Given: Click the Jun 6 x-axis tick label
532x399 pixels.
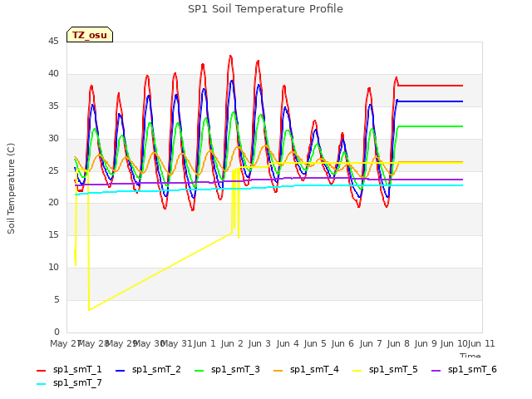Looking at the screenshot, I should [342, 343].
